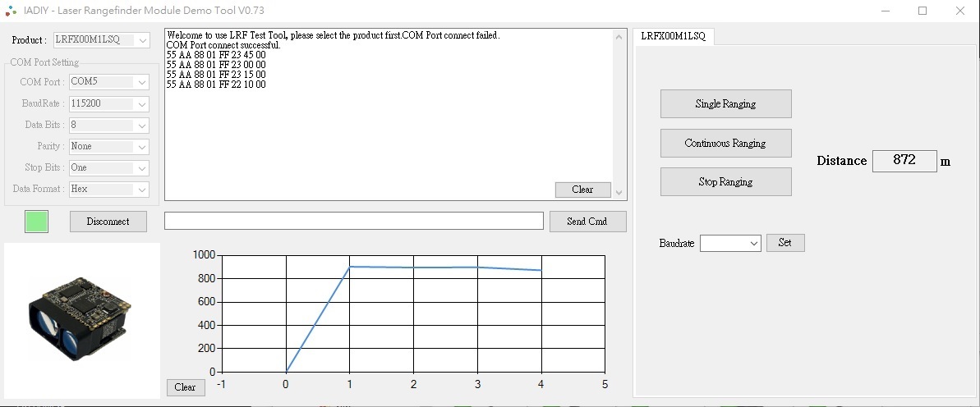Image resolution: width=980 pixels, height=407 pixels.
Task: Clear the log output window
Action: 582,190
